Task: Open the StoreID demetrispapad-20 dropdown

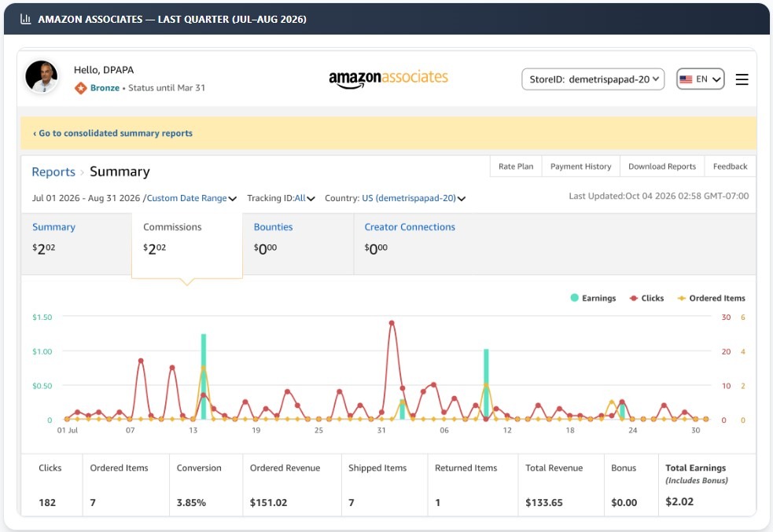Action: pos(593,79)
